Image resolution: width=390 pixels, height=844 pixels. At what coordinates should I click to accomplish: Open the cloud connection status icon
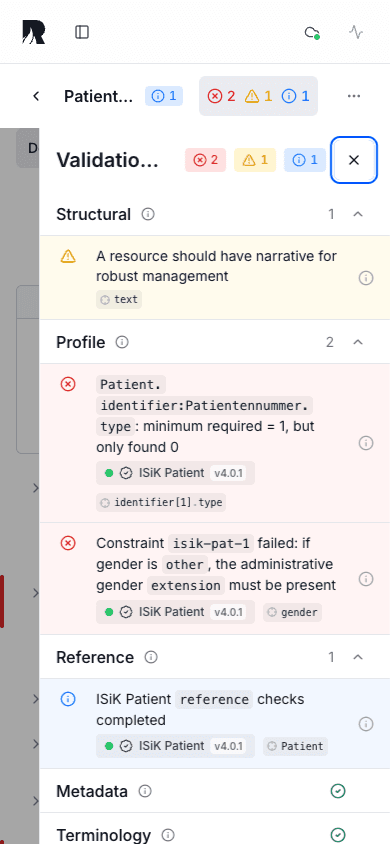click(312, 32)
